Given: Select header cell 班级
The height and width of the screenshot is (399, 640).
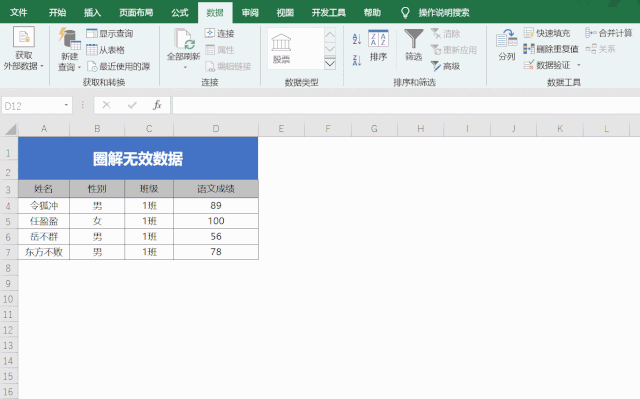Looking at the screenshot, I should pos(149,188).
